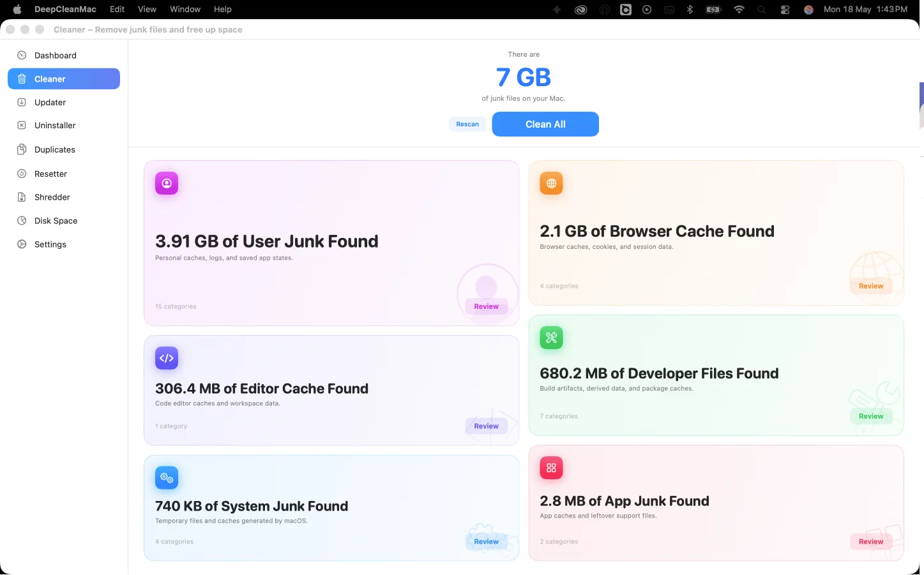Image resolution: width=924 pixels, height=575 pixels.
Task: Click the Rescan button
Action: click(x=467, y=124)
